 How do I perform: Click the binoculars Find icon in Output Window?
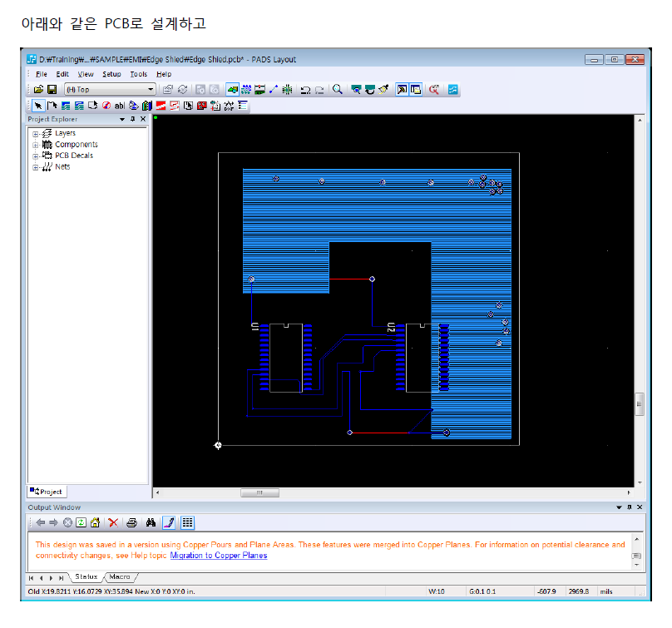tap(151, 522)
